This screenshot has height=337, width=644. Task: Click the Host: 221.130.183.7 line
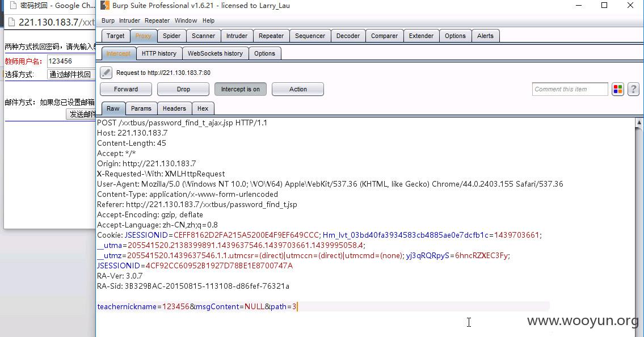pos(132,133)
